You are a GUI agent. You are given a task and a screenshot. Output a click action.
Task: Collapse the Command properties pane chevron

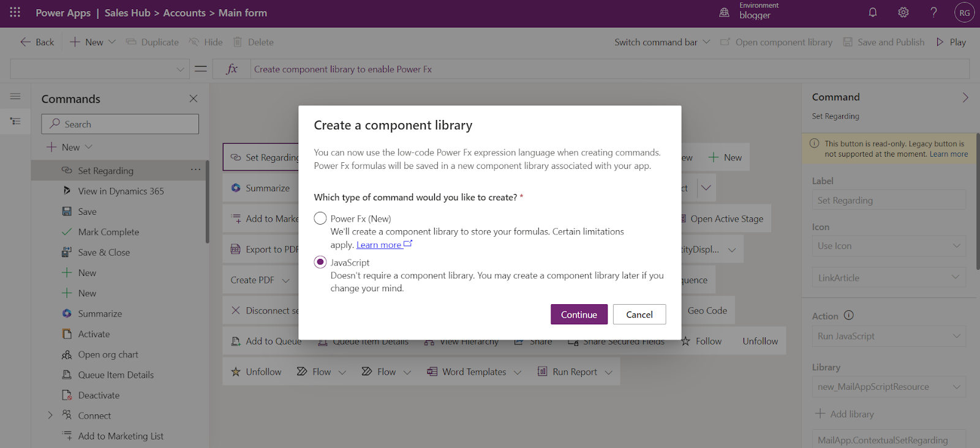click(x=965, y=97)
